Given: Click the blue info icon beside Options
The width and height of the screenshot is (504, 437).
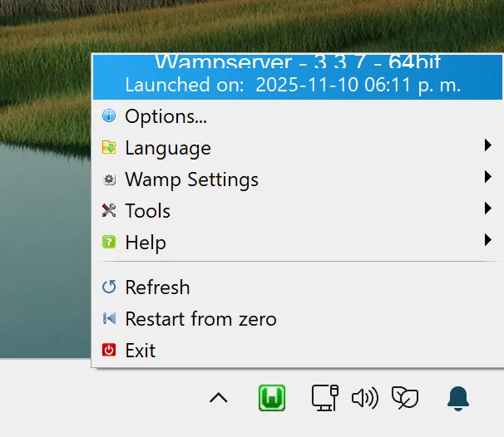Looking at the screenshot, I should click(x=109, y=116).
